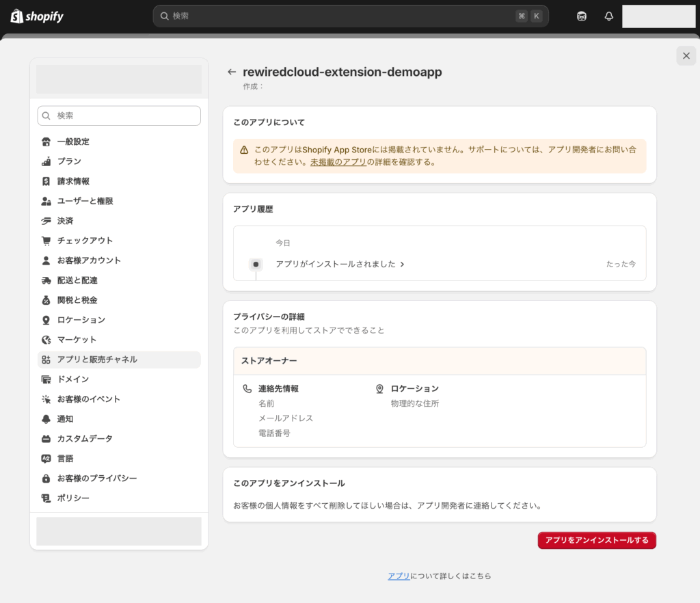Click the 配送と配達 truck icon

[46, 280]
